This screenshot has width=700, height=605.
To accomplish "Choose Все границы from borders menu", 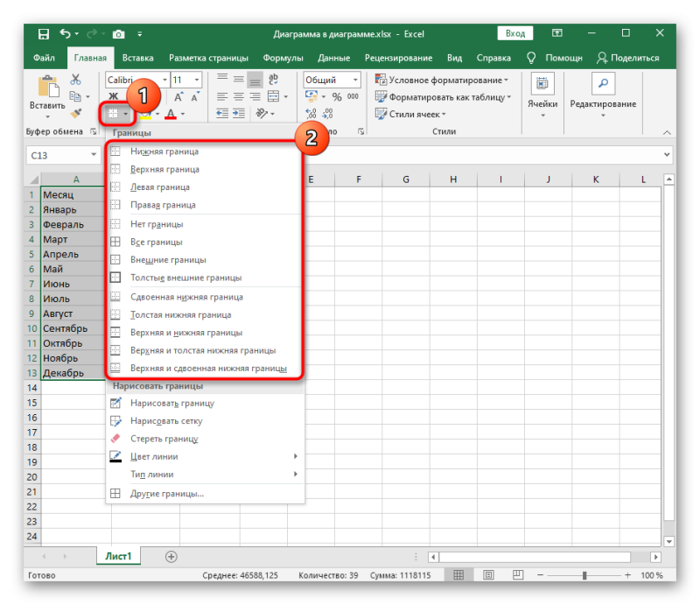I will (205, 242).
